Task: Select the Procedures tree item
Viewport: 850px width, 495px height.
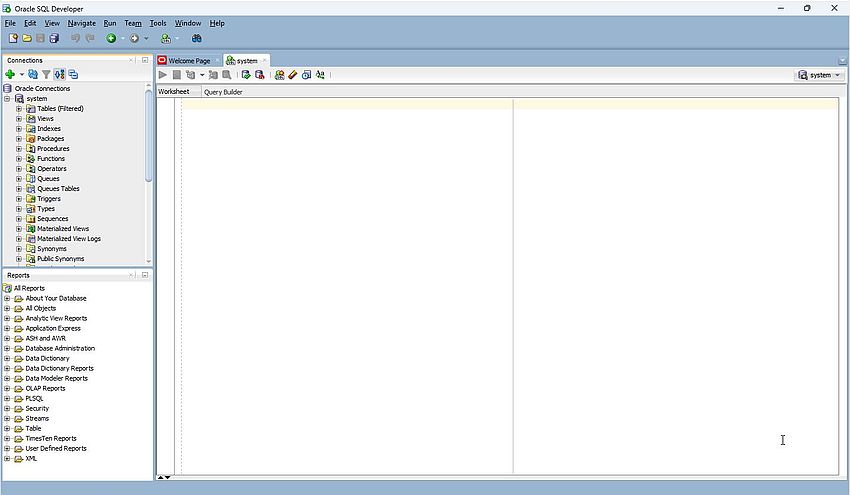Action: [x=53, y=149]
